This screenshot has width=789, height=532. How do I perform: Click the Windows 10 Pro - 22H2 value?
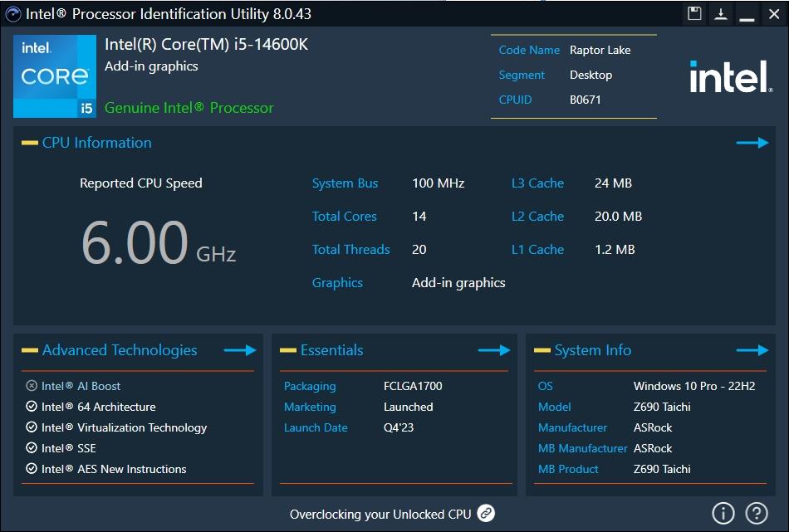694,386
